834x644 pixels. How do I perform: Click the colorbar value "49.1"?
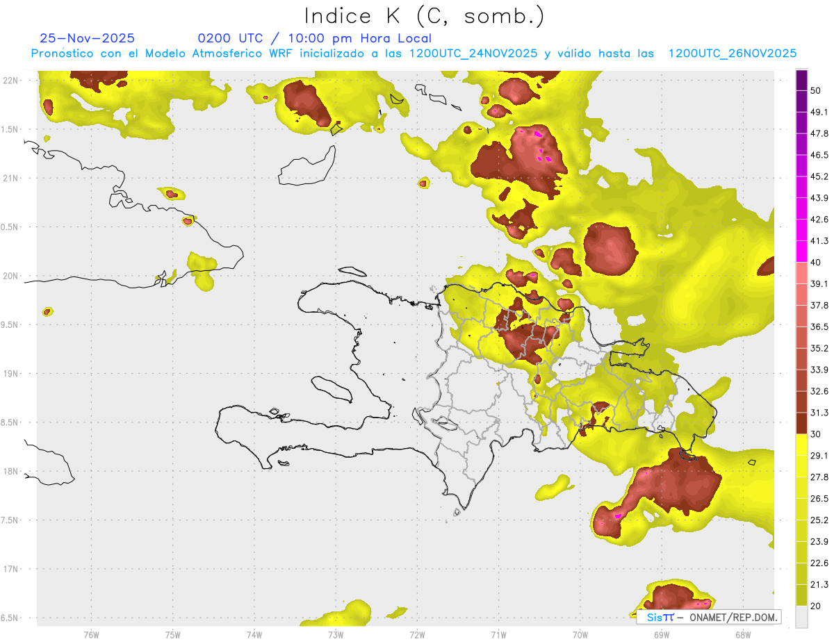click(819, 112)
